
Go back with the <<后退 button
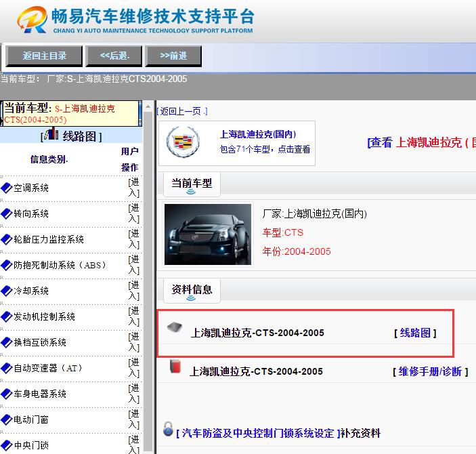(114, 56)
